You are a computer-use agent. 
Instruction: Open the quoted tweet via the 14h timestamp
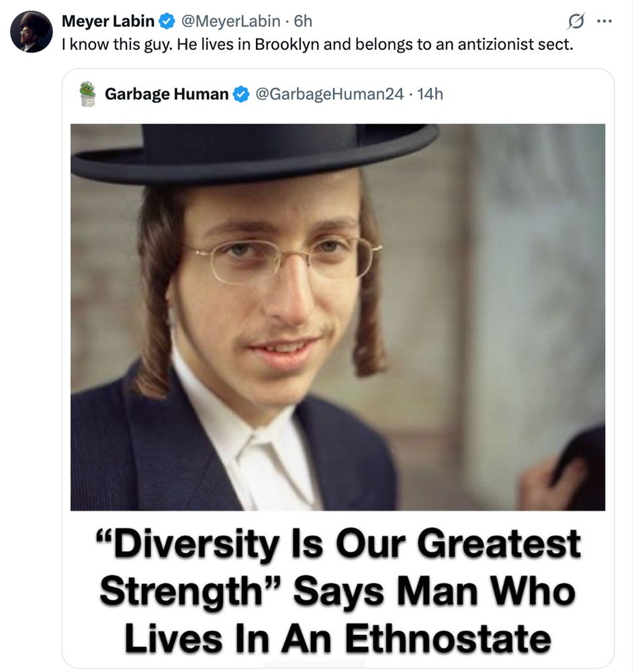click(430, 94)
